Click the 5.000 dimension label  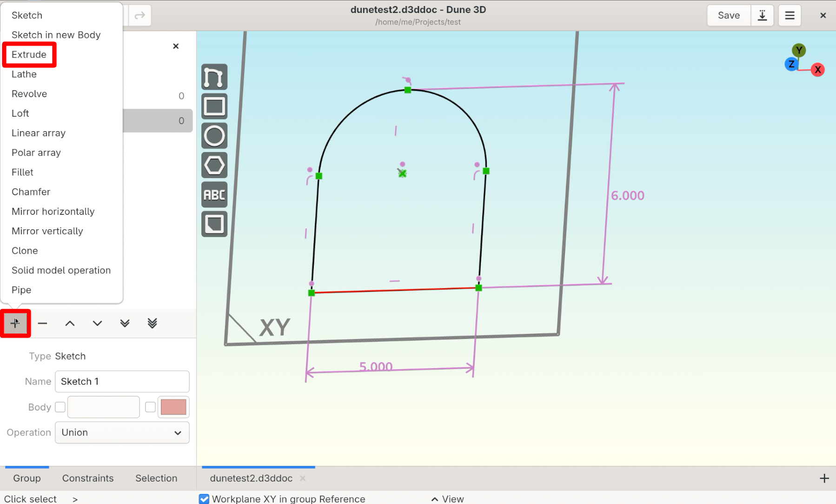[x=376, y=366]
